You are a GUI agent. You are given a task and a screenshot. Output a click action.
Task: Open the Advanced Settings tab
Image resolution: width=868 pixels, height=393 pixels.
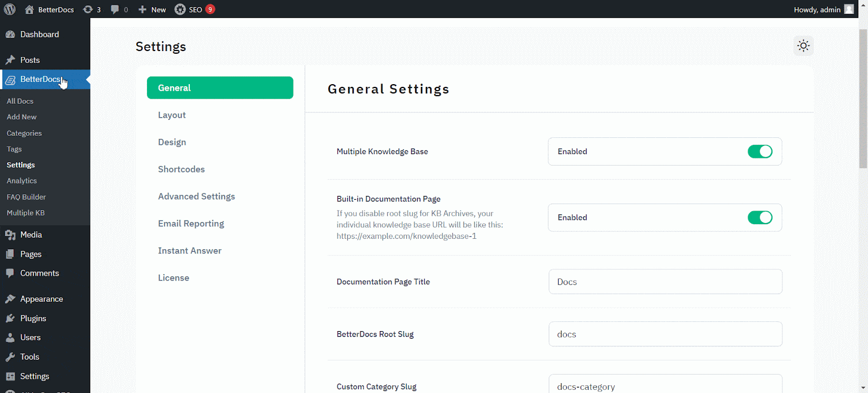click(x=196, y=196)
